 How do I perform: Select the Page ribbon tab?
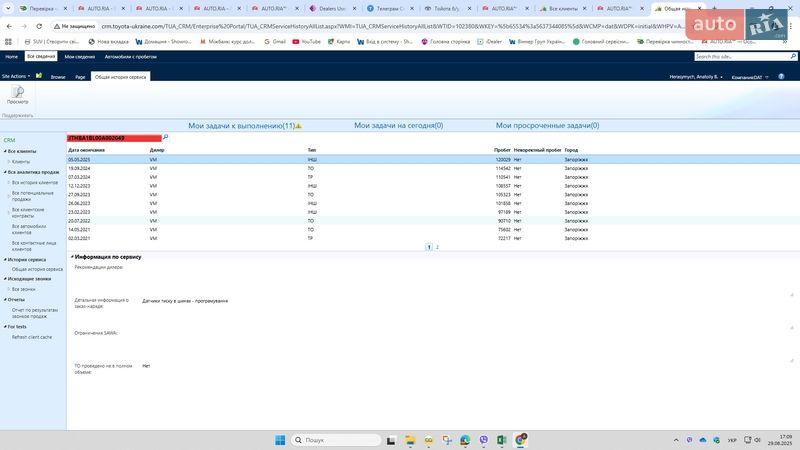pos(80,76)
